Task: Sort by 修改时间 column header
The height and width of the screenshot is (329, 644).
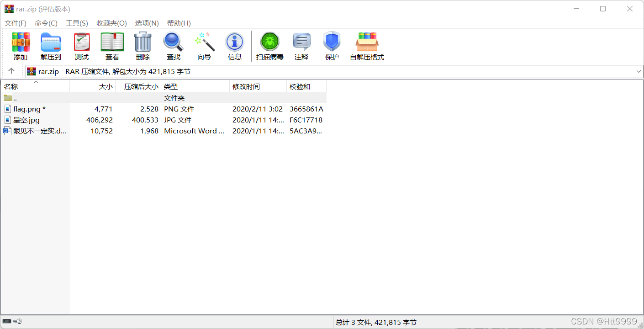Action: [258, 86]
